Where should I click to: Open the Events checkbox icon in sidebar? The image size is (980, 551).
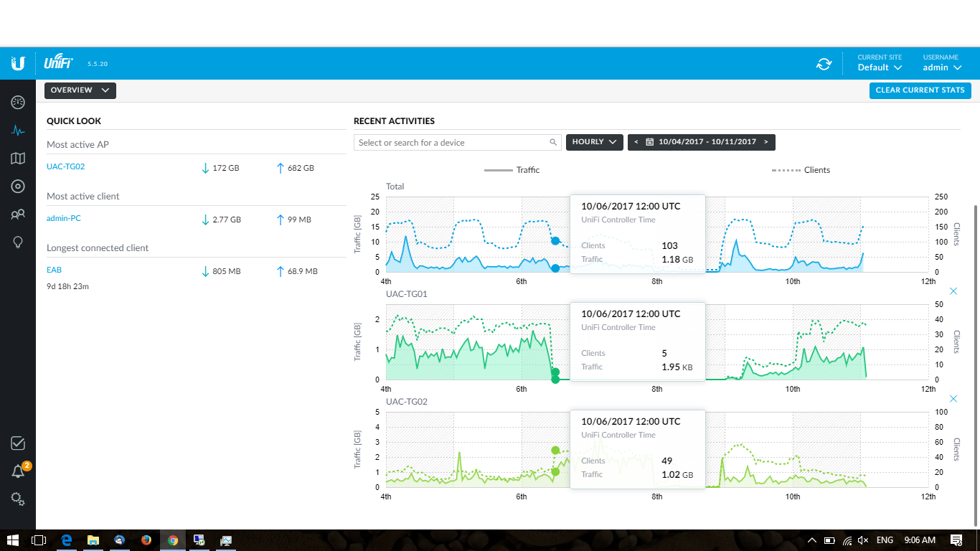click(18, 443)
